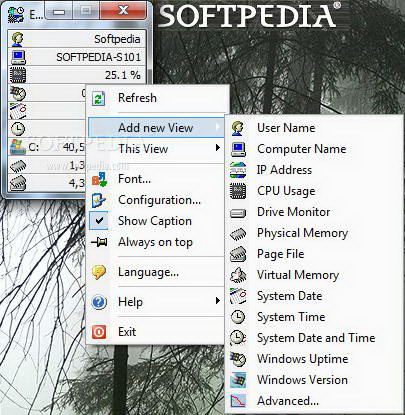Click the Advanced graph icon

(238, 401)
